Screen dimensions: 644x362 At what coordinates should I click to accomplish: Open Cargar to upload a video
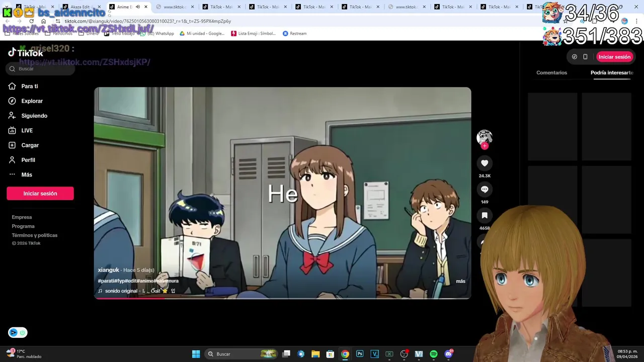[24, 145]
